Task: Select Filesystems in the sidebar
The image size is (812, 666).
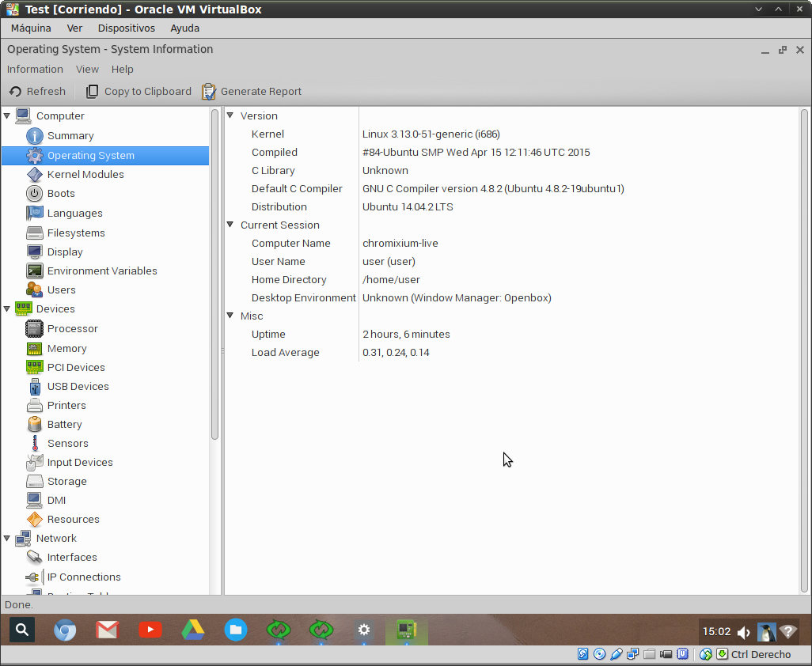Action: (76, 233)
